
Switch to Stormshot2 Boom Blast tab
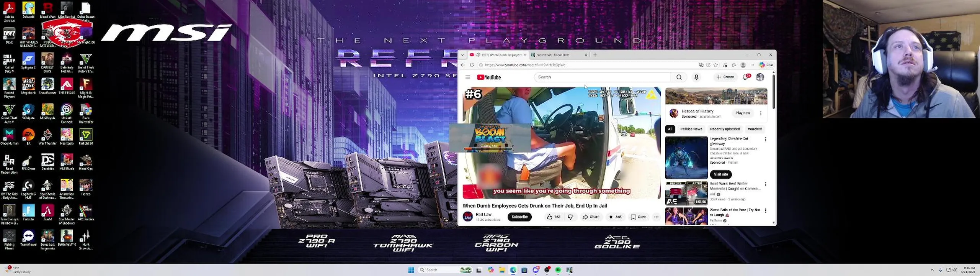[x=559, y=55]
